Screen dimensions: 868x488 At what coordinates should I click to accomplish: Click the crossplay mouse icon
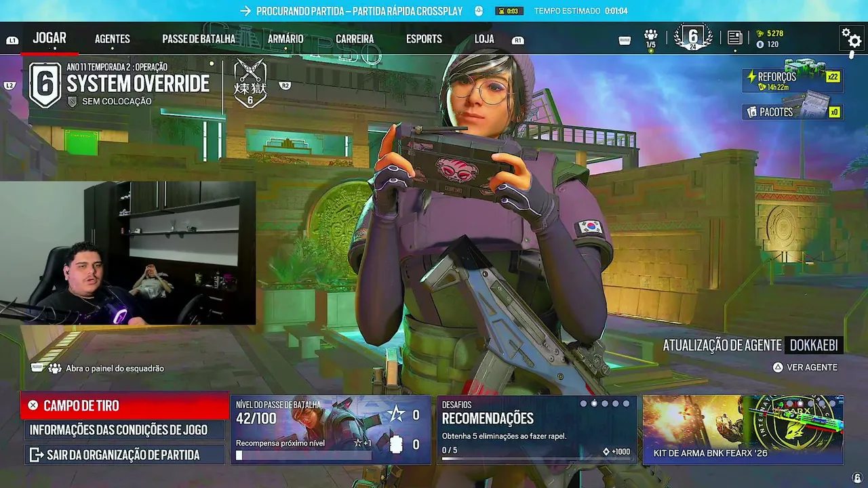(x=479, y=11)
